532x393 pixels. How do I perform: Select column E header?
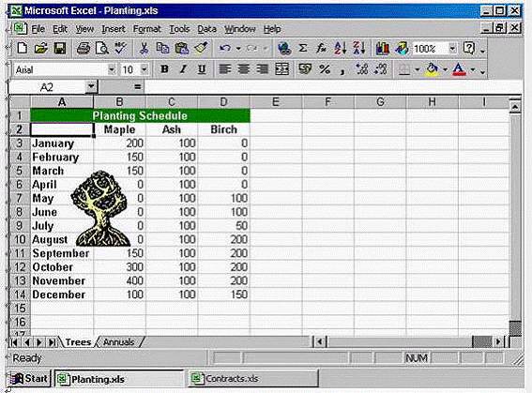(x=276, y=101)
